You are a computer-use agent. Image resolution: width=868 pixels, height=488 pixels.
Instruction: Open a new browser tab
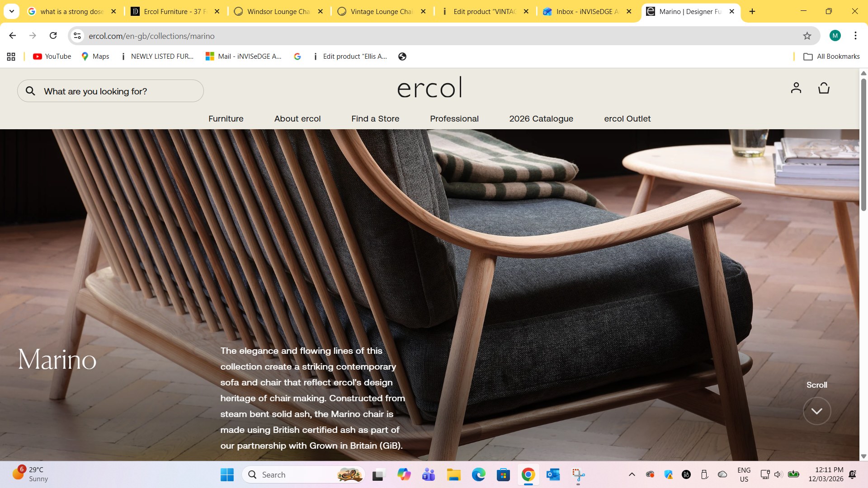pyautogui.click(x=752, y=12)
